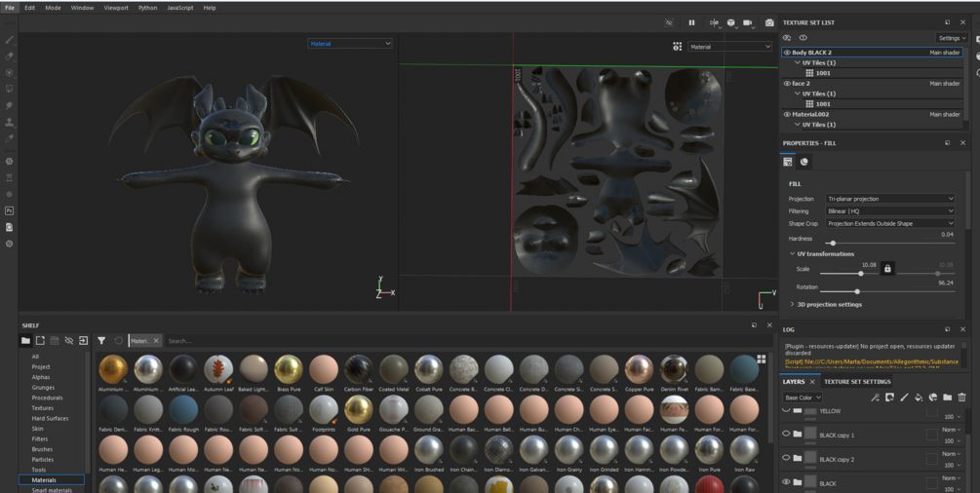Open the Shape Crop dropdown
Image resolution: width=980 pixels, height=493 pixels.
coord(889,223)
